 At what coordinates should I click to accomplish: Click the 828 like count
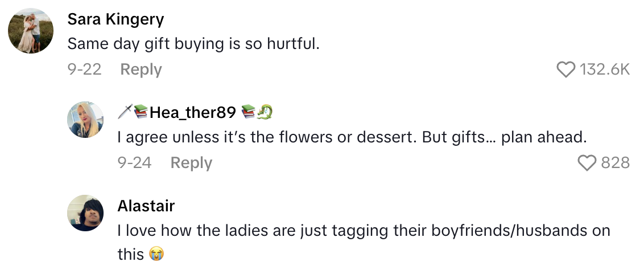click(615, 163)
